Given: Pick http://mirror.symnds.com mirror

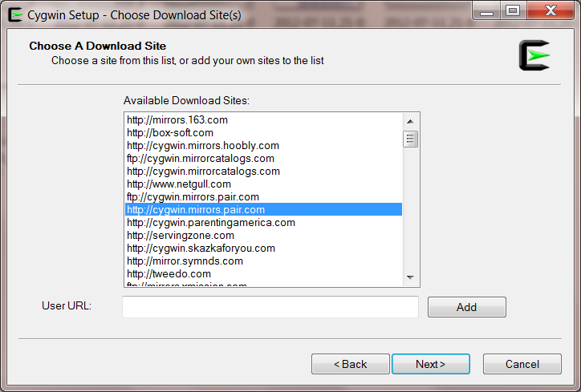Looking at the screenshot, I should [x=263, y=261].
